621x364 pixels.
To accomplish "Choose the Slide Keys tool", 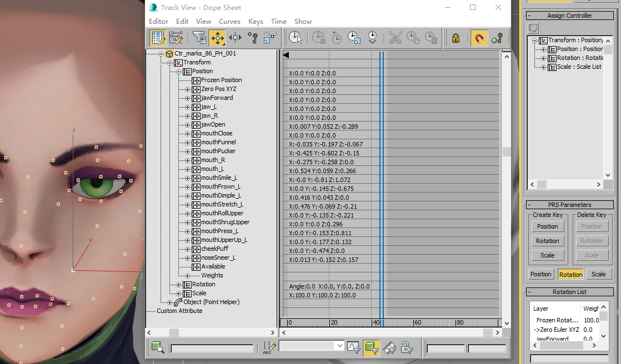I will coord(236,38).
